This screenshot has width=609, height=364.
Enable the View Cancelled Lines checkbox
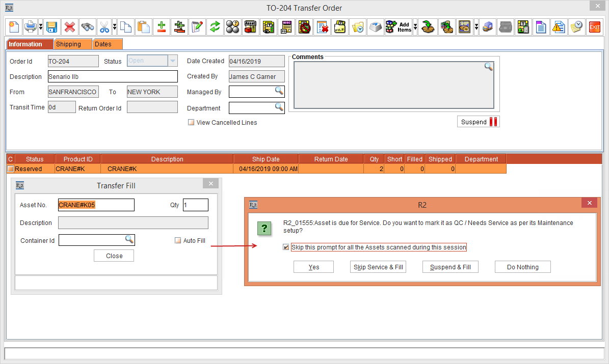192,123
